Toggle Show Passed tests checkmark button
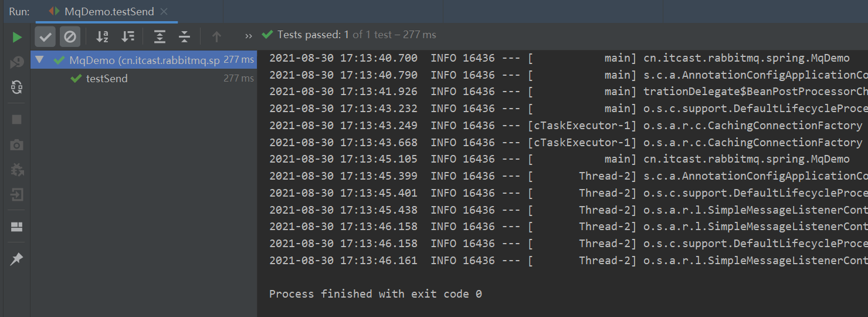 (45, 37)
